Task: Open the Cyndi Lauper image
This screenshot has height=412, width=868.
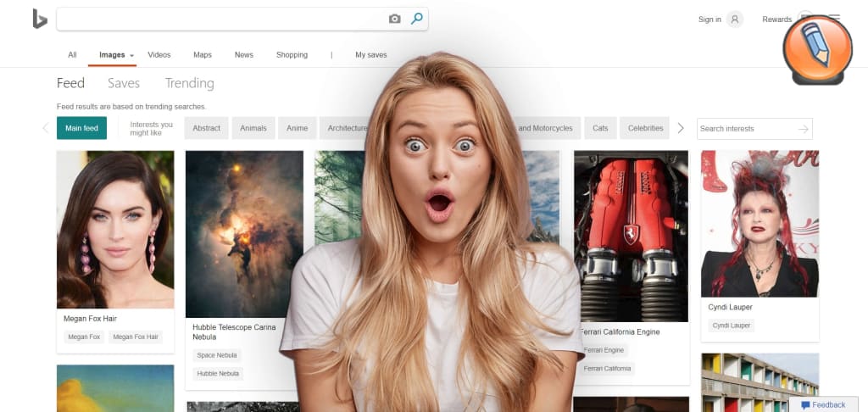Action: pyautogui.click(x=759, y=224)
